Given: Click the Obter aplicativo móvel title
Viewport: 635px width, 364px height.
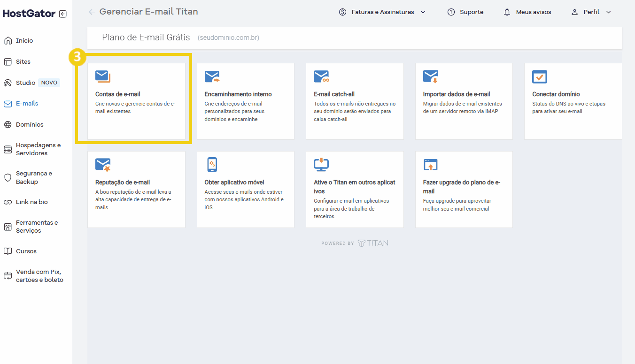Looking at the screenshot, I should click(234, 182).
